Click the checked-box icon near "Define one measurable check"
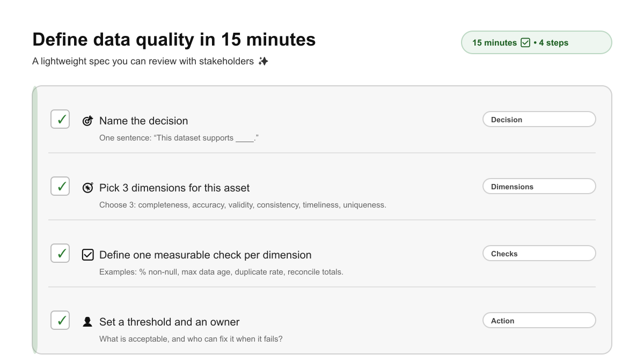The image size is (644, 362). coord(87,254)
